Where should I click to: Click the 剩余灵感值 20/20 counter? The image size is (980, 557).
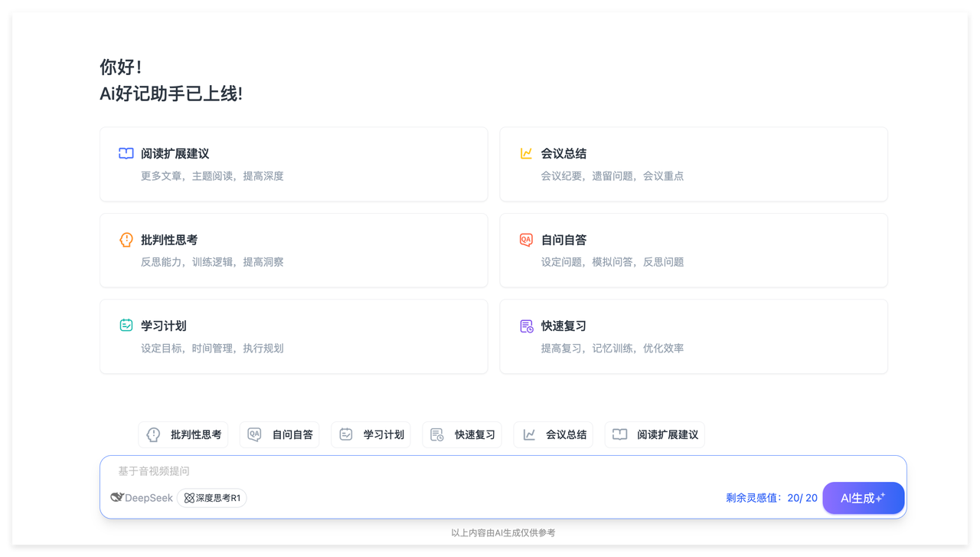(771, 498)
